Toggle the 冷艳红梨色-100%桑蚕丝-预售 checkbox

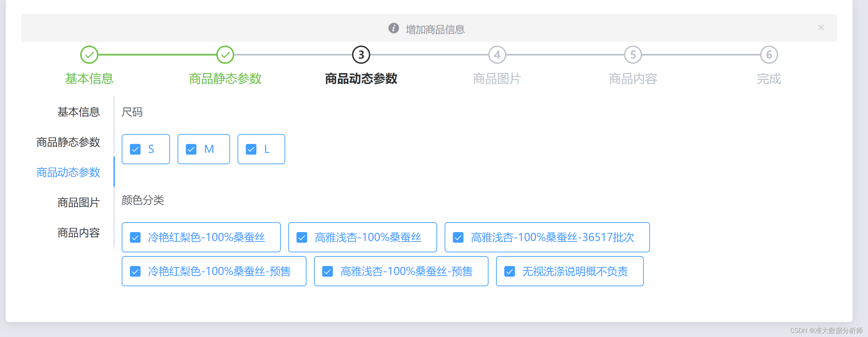[x=135, y=272]
